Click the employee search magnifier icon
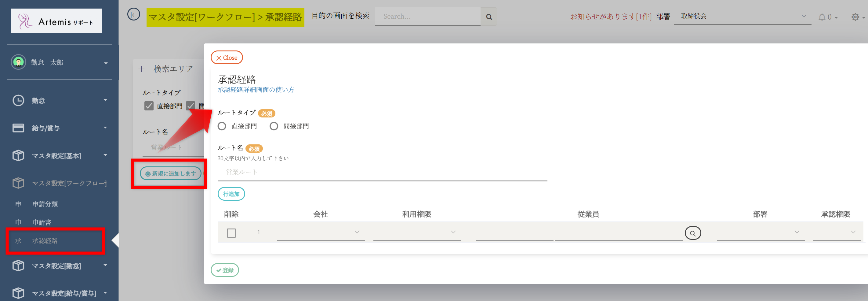This screenshot has width=868, height=301. pos(692,233)
